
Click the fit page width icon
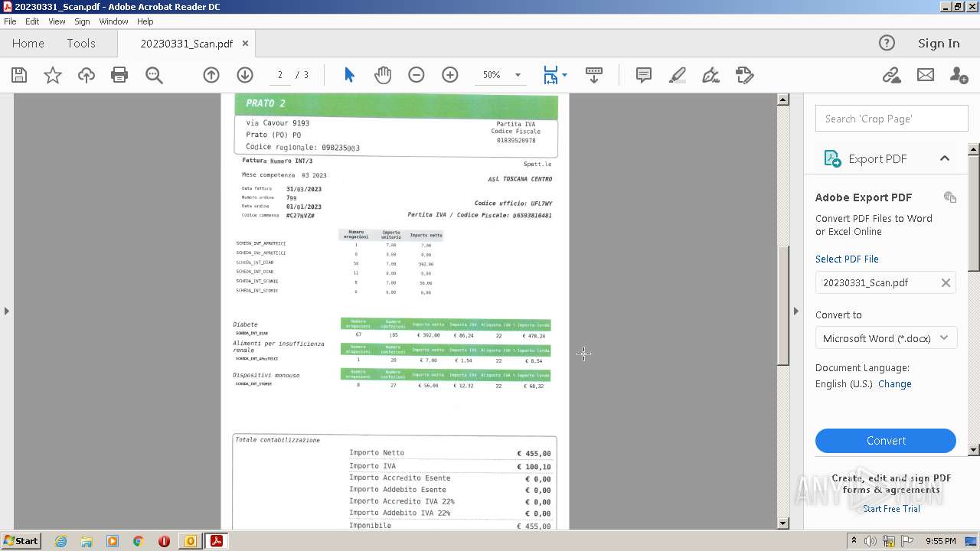click(x=550, y=75)
